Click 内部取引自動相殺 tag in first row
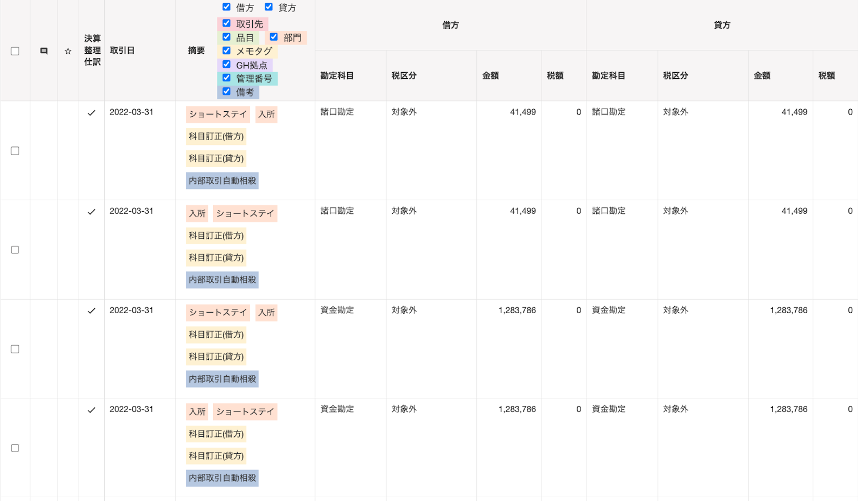 222,181
